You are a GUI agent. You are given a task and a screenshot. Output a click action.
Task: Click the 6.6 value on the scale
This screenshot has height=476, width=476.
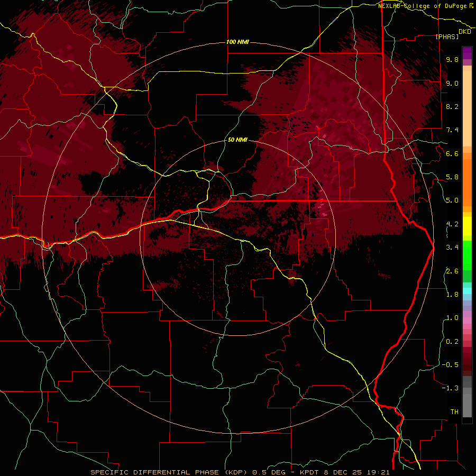452,153
